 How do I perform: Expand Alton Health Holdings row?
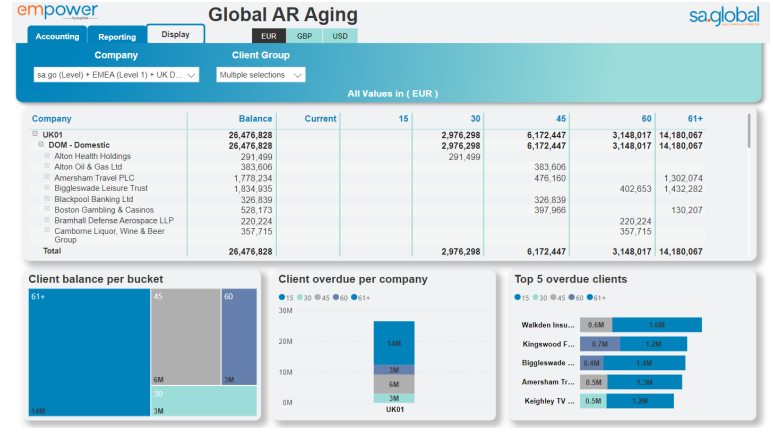pos(47,155)
